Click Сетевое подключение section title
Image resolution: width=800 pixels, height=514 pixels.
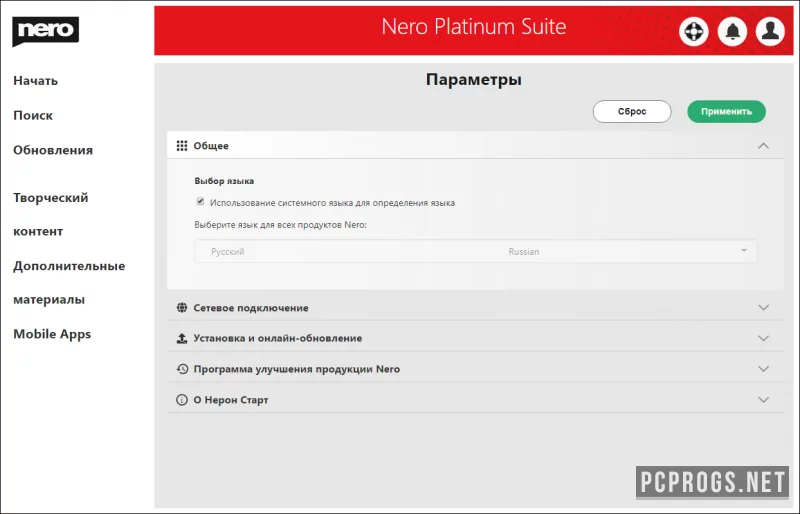251,308
